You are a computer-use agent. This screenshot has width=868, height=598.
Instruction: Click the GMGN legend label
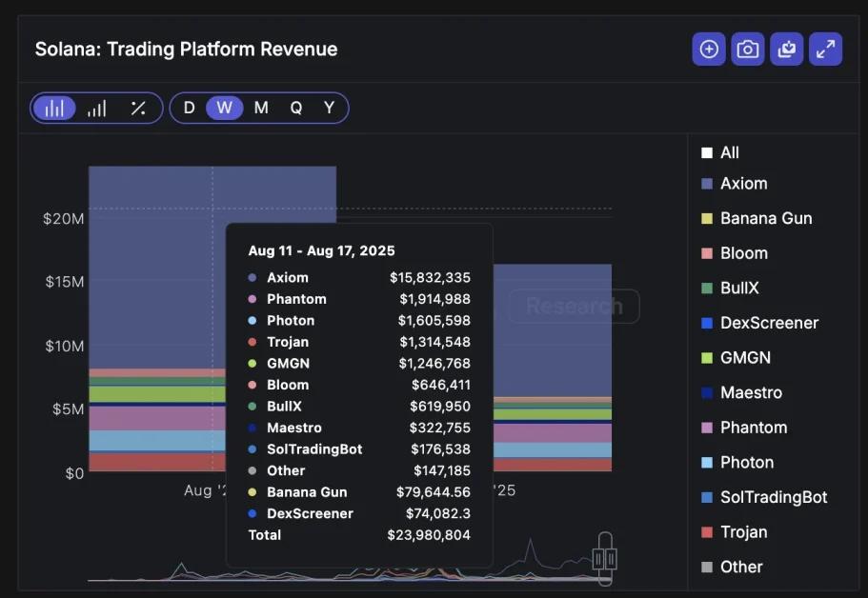coord(745,358)
